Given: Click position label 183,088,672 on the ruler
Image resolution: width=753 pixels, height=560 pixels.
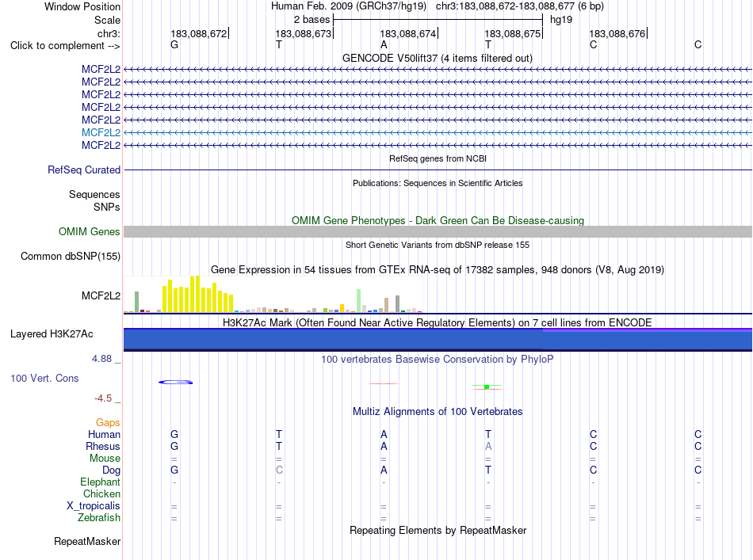Looking at the screenshot, I should [x=199, y=33].
